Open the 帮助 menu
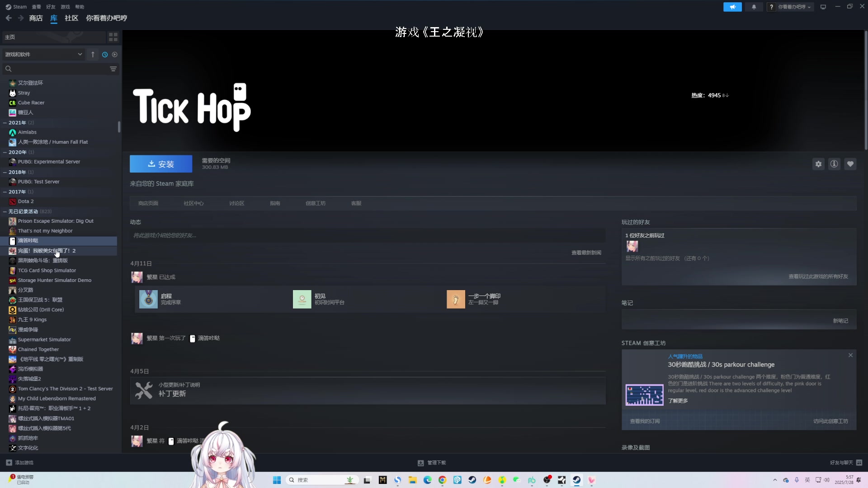Image resolution: width=868 pixels, height=488 pixels. click(x=80, y=7)
